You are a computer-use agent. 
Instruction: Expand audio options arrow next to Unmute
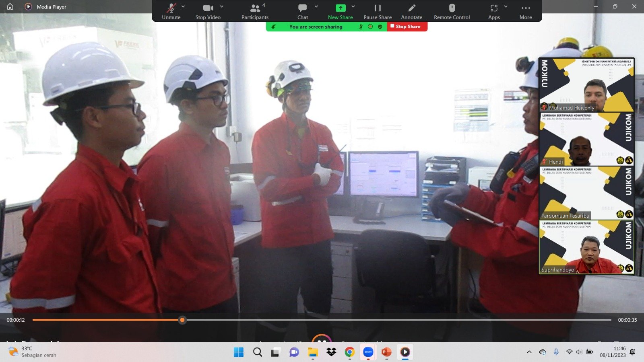tap(183, 6)
